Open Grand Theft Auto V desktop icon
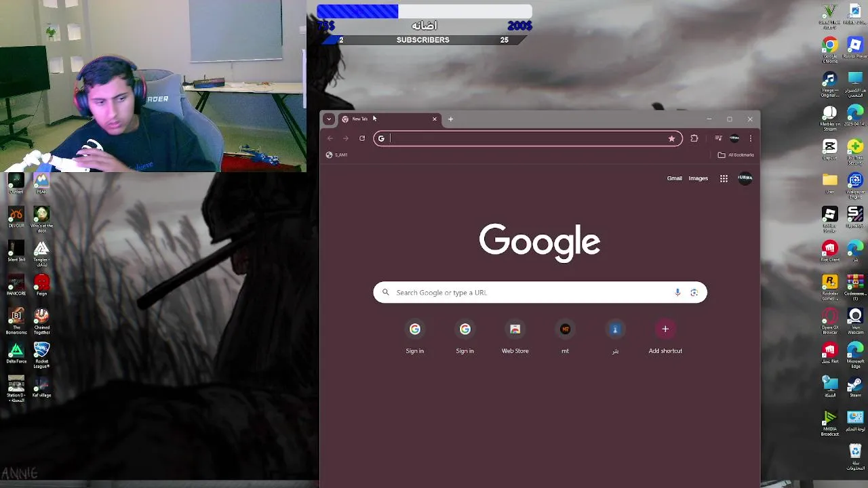 [x=830, y=16]
